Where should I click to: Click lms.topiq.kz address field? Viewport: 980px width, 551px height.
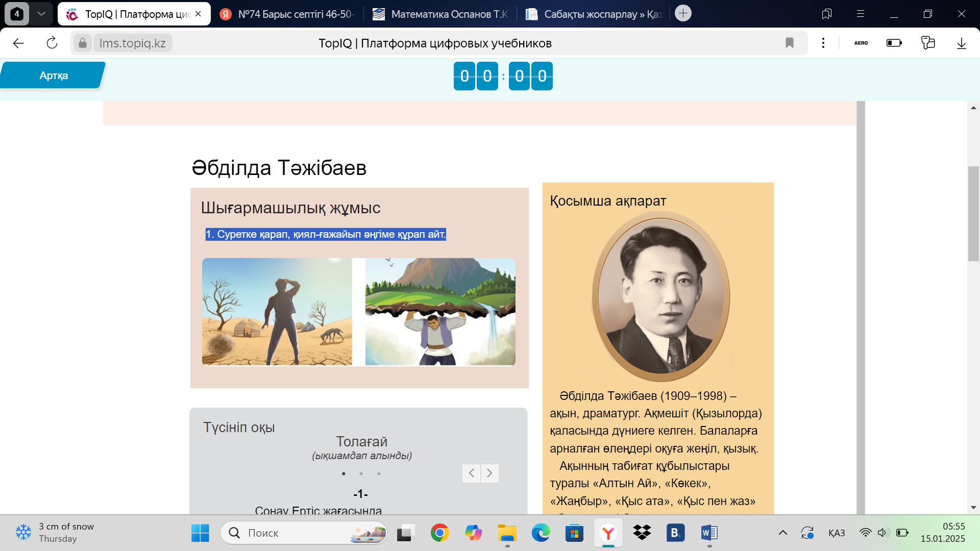pos(133,43)
